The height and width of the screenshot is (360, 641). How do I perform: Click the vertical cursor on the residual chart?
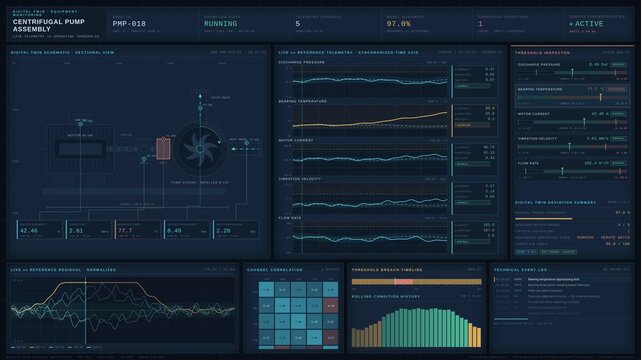[85, 311]
